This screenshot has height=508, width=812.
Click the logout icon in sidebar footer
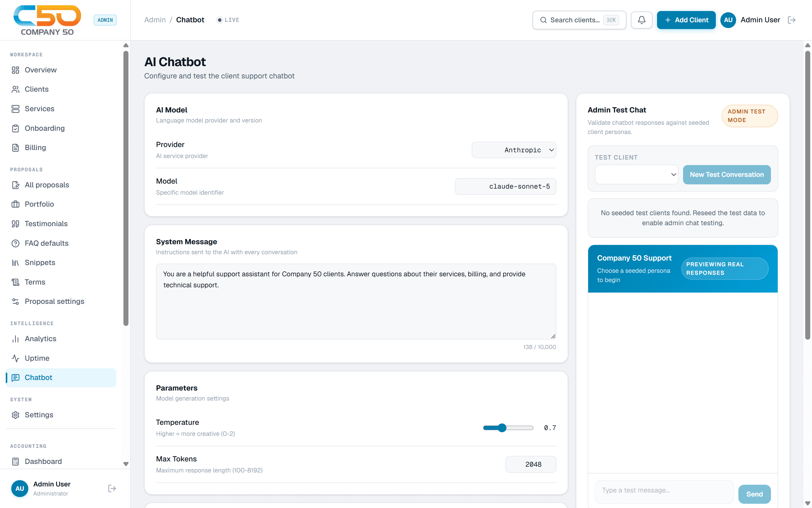click(112, 488)
